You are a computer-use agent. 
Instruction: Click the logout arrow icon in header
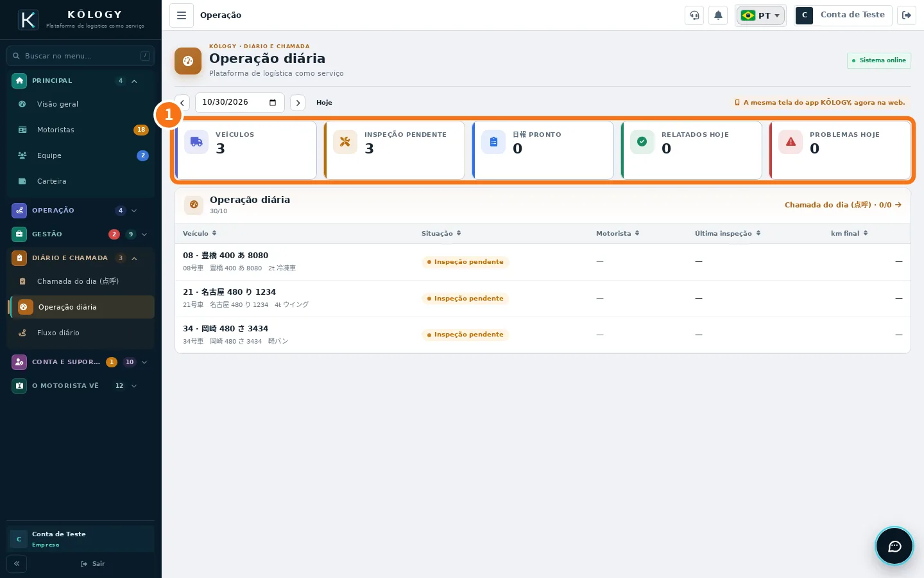[907, 15]
